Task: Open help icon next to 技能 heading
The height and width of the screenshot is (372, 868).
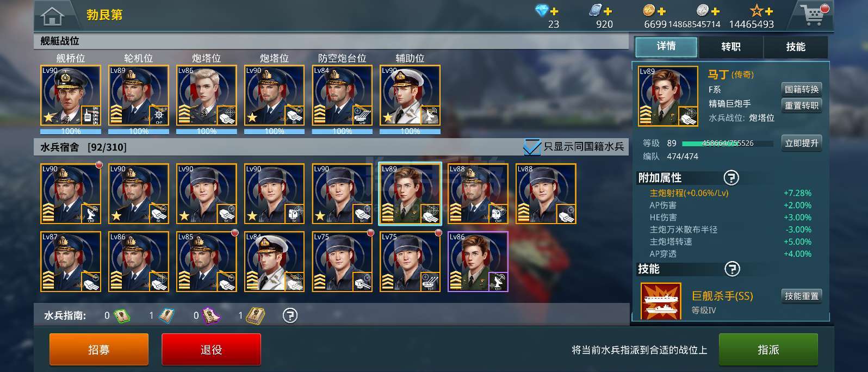Action: 732,269
